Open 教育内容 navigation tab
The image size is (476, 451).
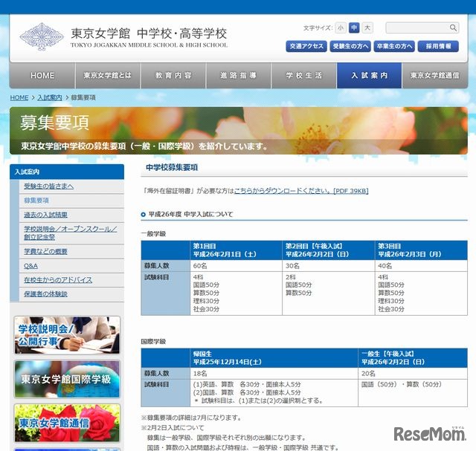[x=173, y=76]
